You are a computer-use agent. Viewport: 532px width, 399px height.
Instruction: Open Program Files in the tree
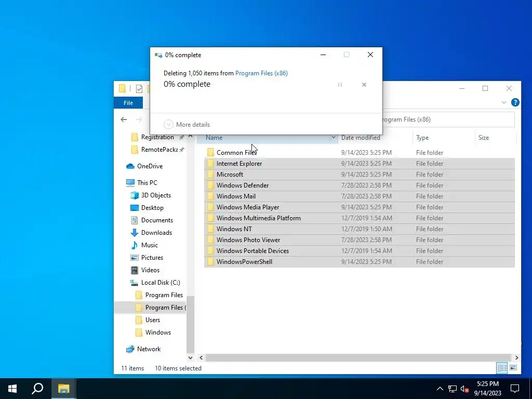point(164,295)
